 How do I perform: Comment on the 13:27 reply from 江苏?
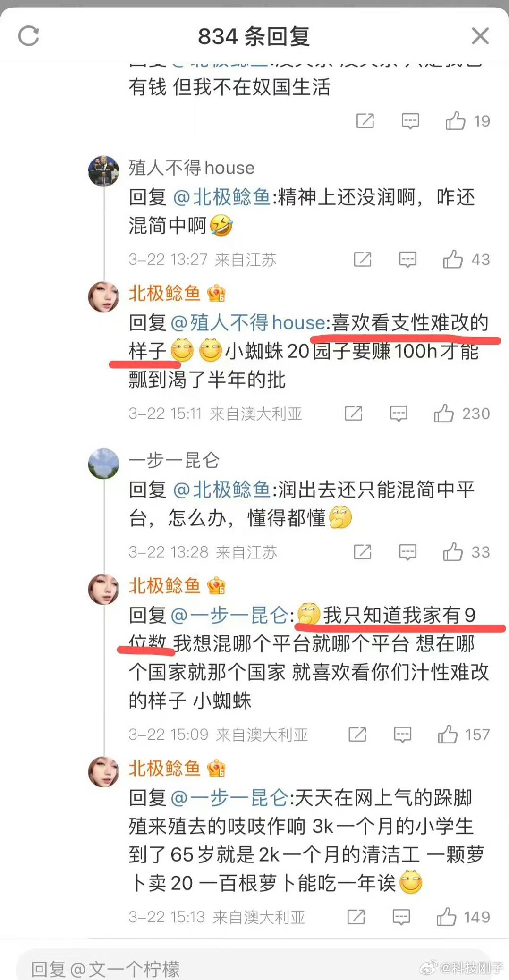(407, 260)
